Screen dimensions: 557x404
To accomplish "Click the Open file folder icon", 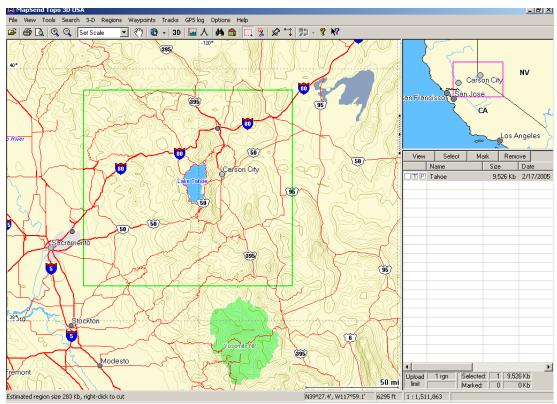I will coord(12,32).
